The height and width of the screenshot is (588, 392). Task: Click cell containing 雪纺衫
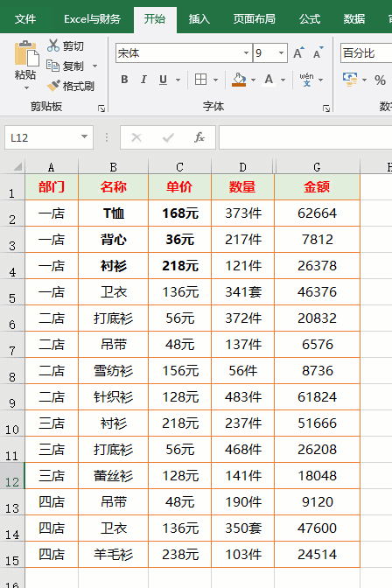113,370
